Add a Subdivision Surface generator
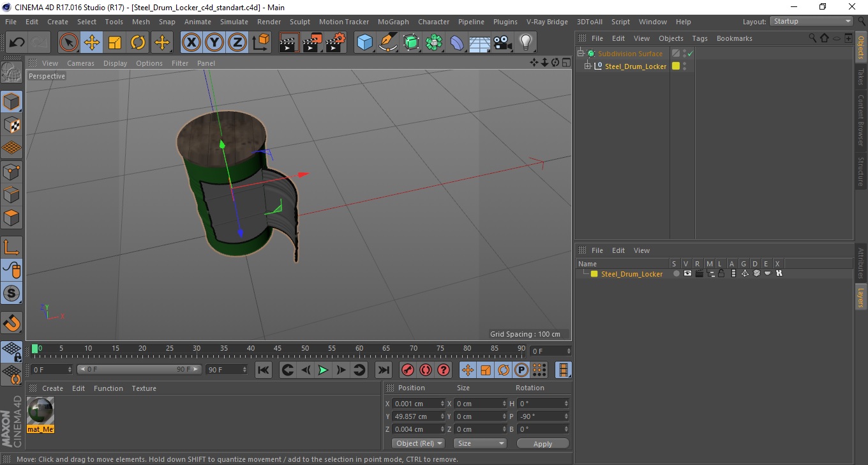 pyautogui.click(x=411, y=43)
